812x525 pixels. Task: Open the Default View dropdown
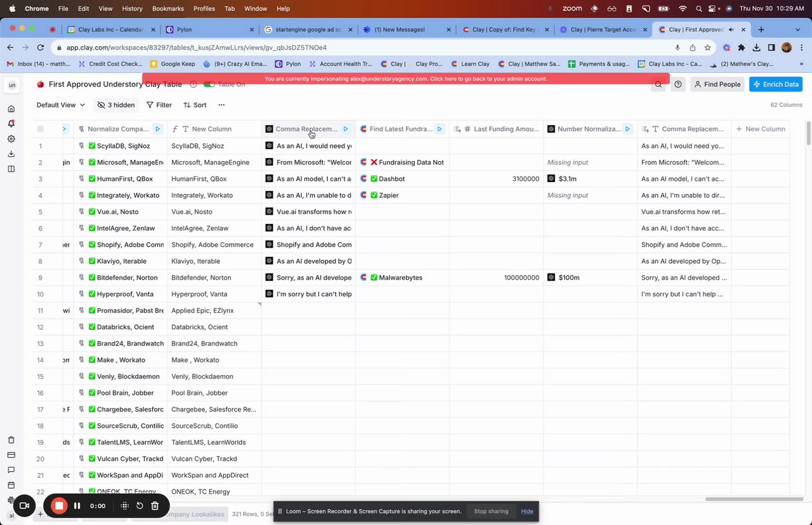tap(61, 105)
